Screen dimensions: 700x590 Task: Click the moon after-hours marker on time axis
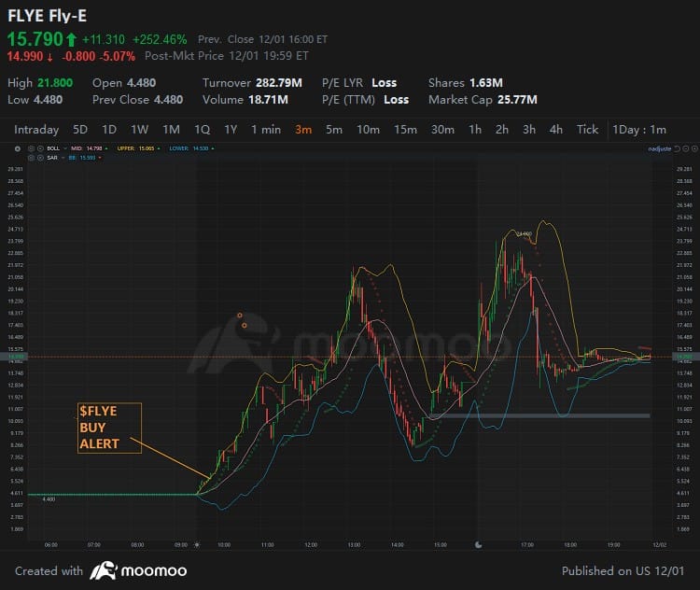point(478,543)
